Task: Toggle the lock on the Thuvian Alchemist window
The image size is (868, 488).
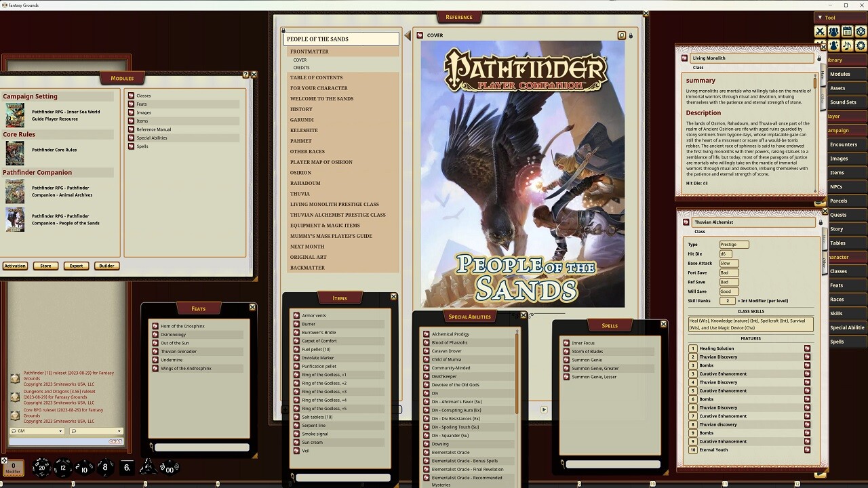Action: tap(821, 222)
